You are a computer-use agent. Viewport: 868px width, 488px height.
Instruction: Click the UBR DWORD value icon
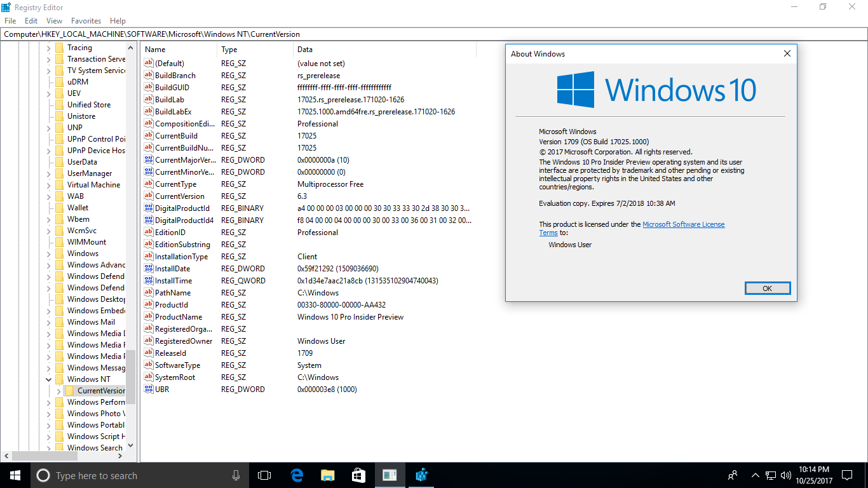(149, 390)
